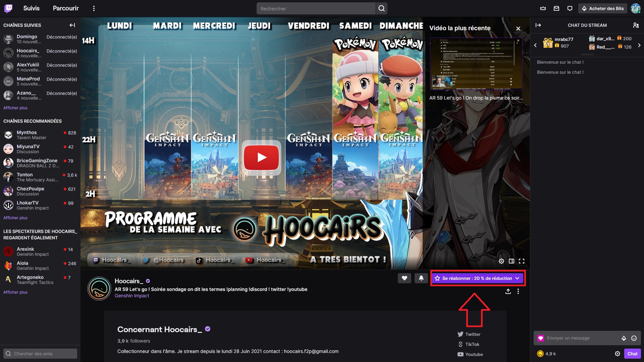Screen dimensions: 644x362
Task: Toggle theatre mode icon
Action: pos(512,261)
